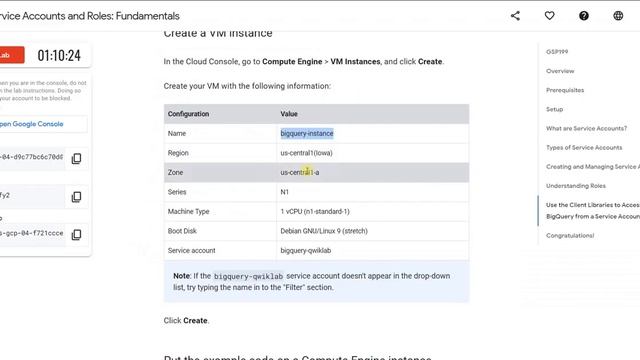Copy the value ending gcp-04-f721ccce

tap(76, 235)
